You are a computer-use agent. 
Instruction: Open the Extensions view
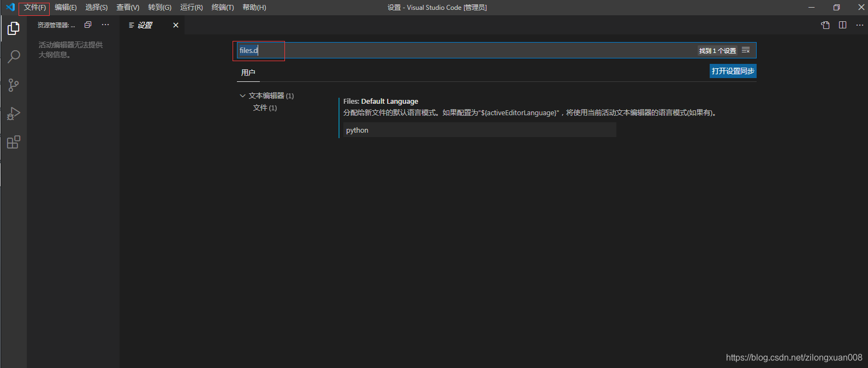14,142
